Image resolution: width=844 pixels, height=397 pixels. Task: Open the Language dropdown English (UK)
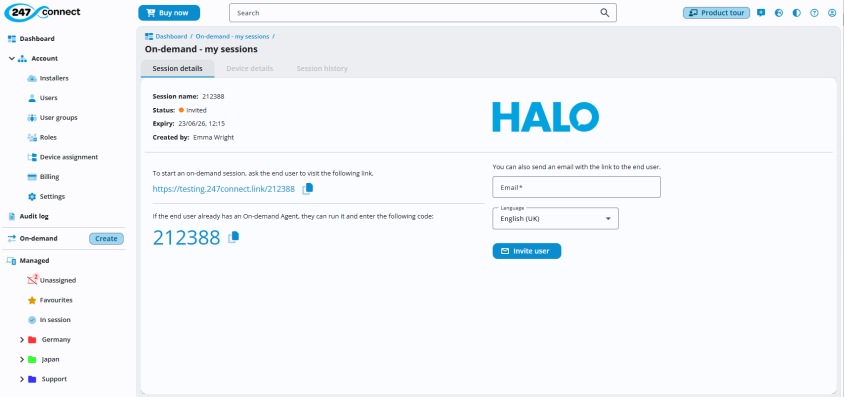pos(555,219)
